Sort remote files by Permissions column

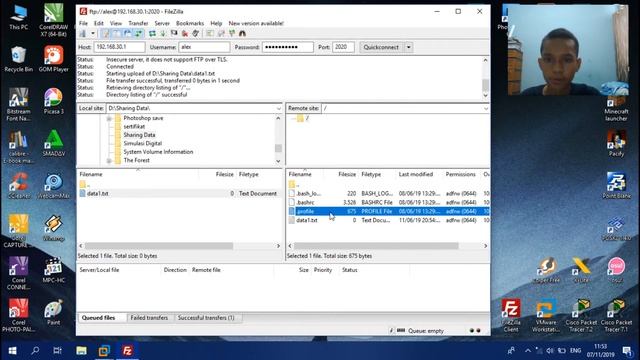pos(460,174)
